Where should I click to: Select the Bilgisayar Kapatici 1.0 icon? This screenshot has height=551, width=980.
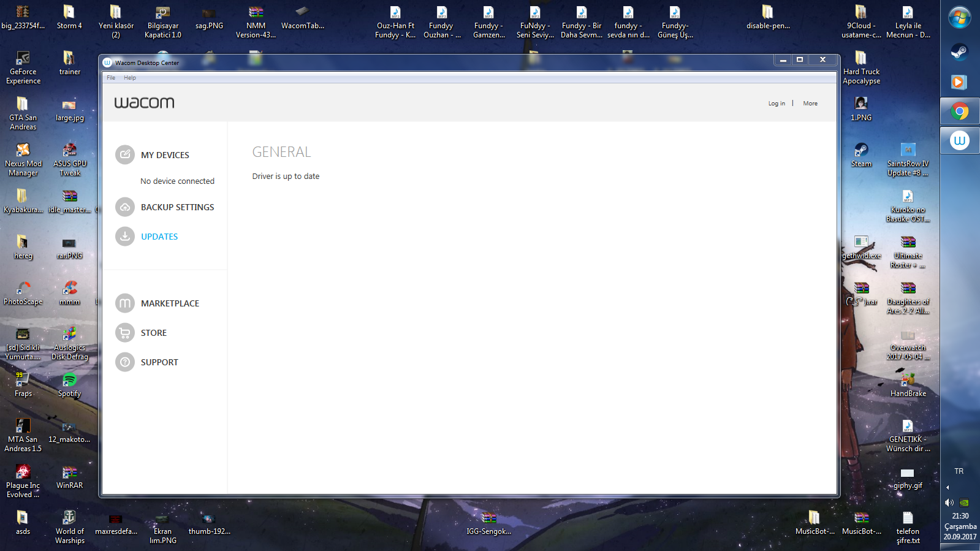click(163, 21)
